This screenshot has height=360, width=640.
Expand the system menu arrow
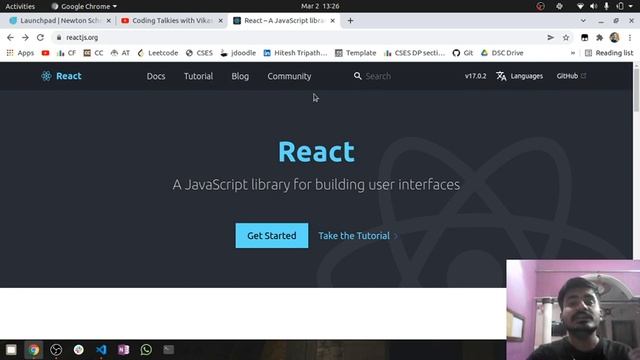pyautogui.click(x=631, y=6)
